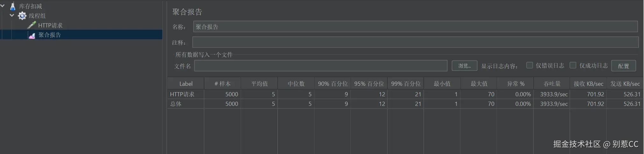Viewport: 644px width, 154px height.
Task: Click the 99% 百分位 column header
Action: pyautogui.click(x=406, y=84)
